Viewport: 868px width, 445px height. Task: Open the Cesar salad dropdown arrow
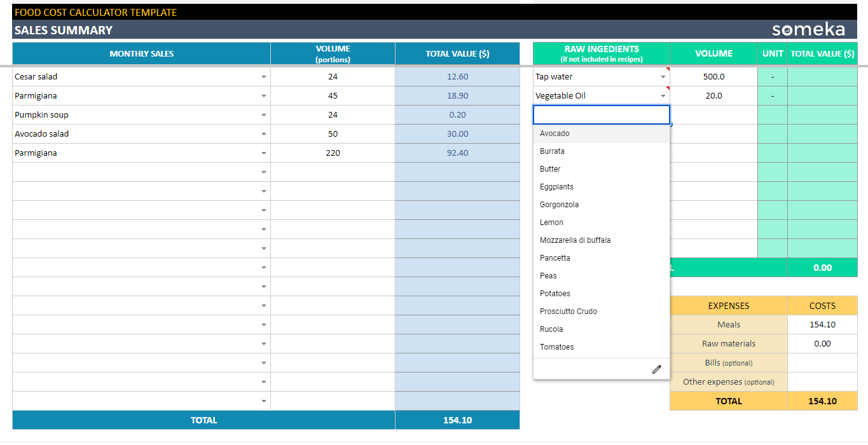pos(264,77)
